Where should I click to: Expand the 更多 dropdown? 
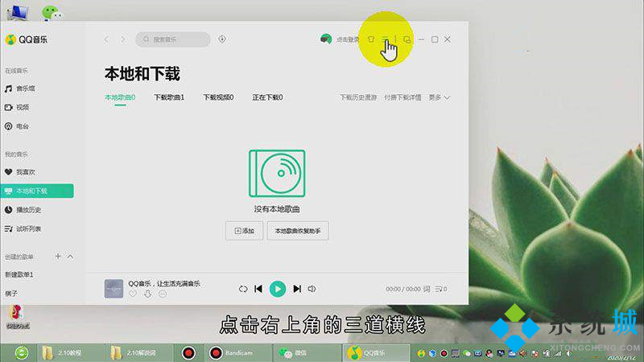coord(440,97)
